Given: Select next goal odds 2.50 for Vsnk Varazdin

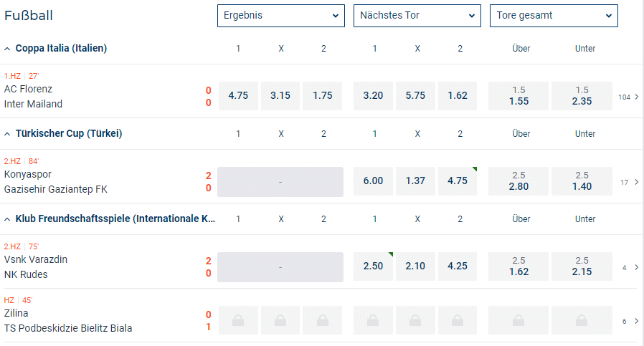Looking at the screenshot, I should (x=373, y=266).
